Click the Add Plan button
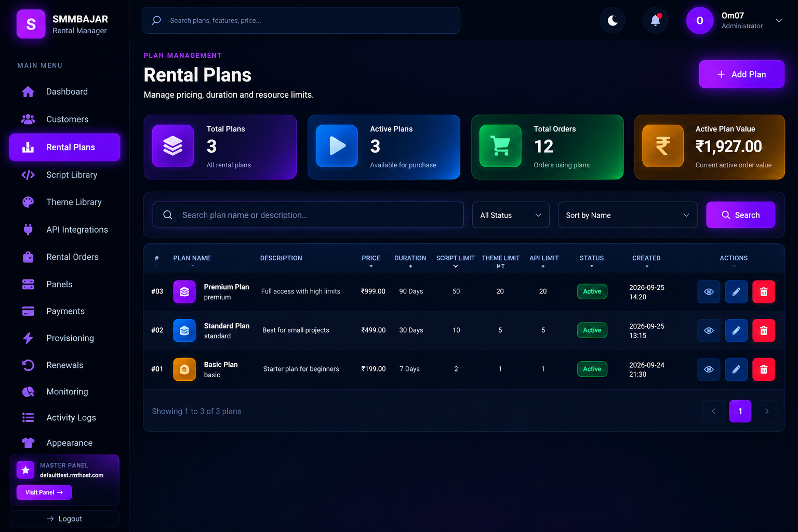 [741, 74]
